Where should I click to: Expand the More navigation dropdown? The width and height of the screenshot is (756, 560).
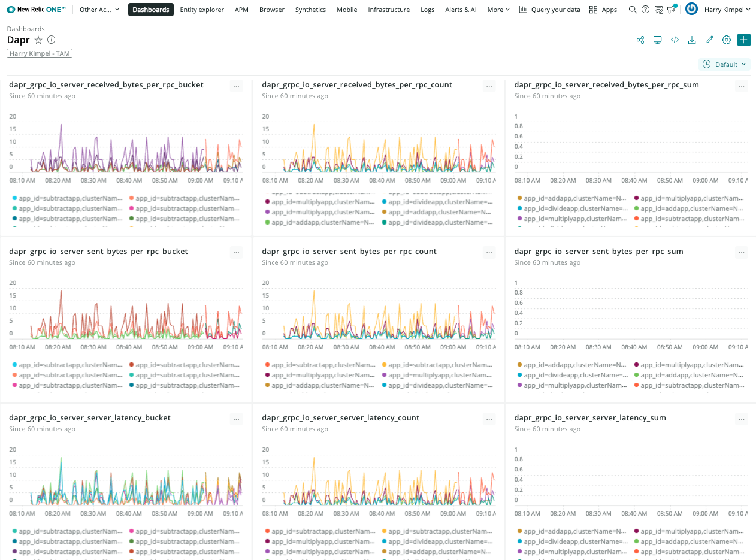pyautogui.click(x=498, y=10)
